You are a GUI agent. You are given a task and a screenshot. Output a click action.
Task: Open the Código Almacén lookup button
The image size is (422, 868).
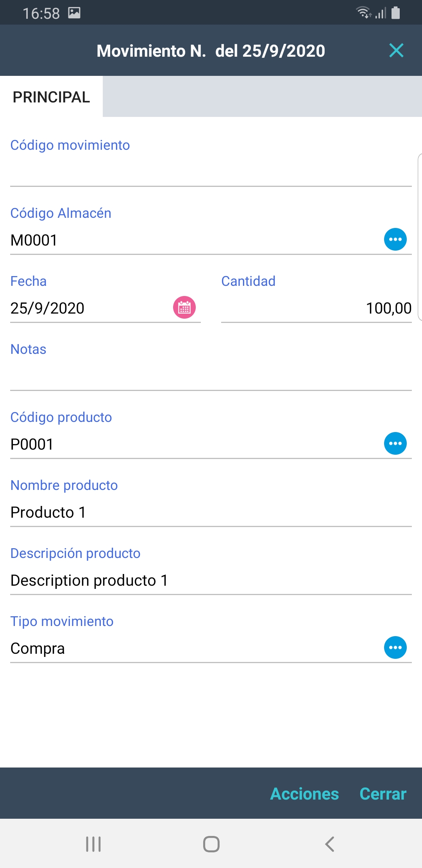pos(395,239)
